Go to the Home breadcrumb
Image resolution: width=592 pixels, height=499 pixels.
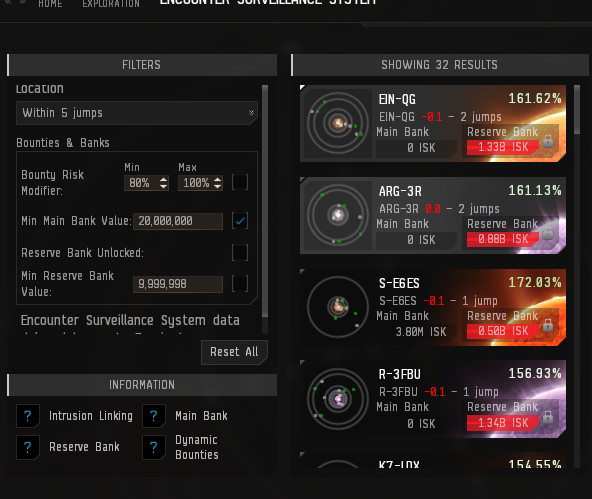coord(50,4)
